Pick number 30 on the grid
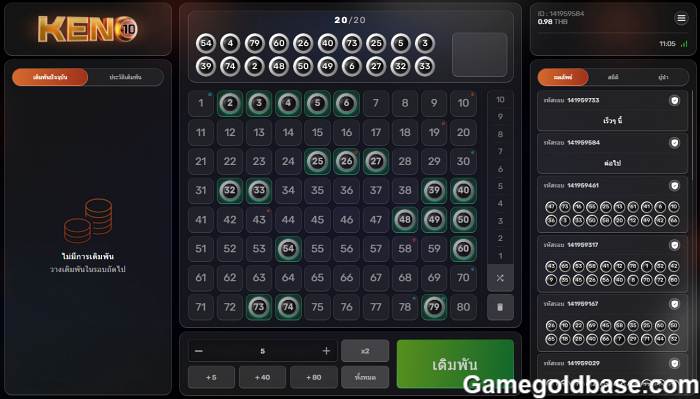The height and width of the screenshot is (399, 700). (463, 162)
